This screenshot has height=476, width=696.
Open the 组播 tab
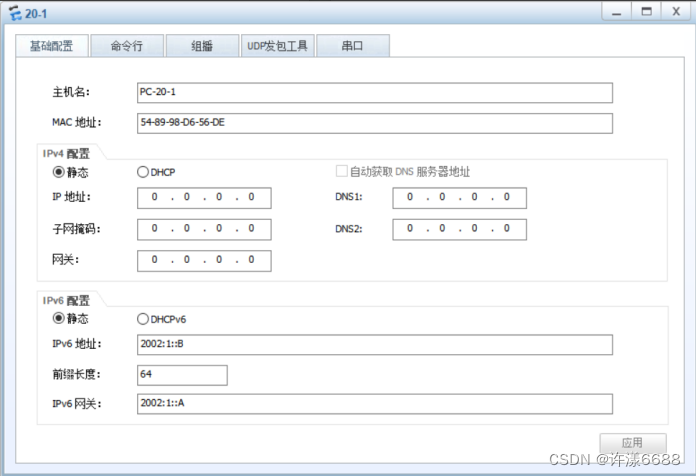202,46
